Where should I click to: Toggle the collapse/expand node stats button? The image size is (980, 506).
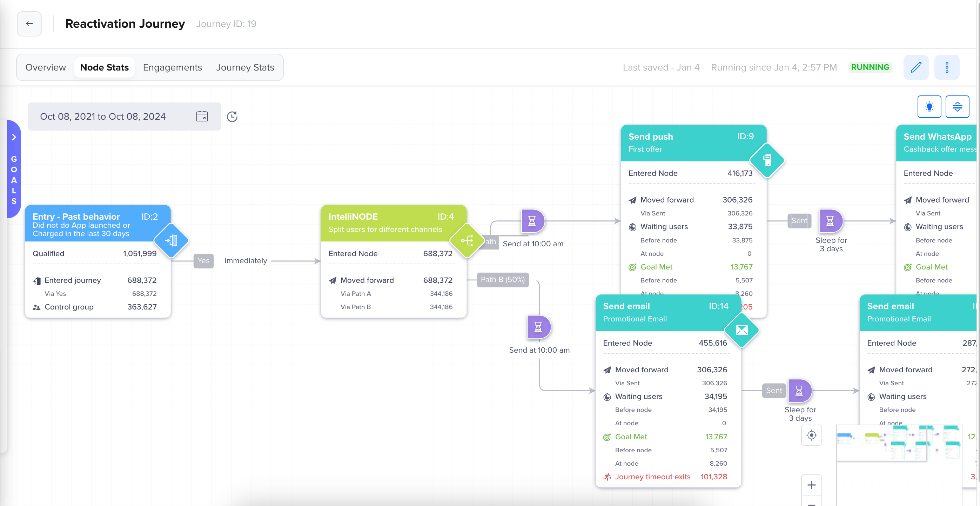(957, 107)
